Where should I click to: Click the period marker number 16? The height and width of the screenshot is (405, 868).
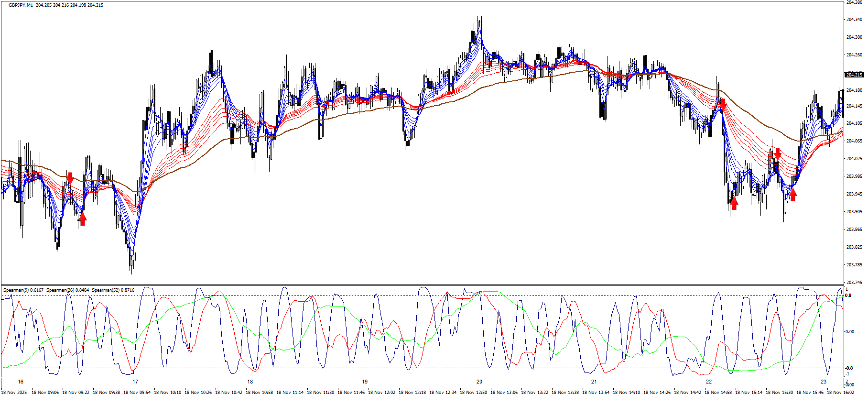(x=21, y=382)
